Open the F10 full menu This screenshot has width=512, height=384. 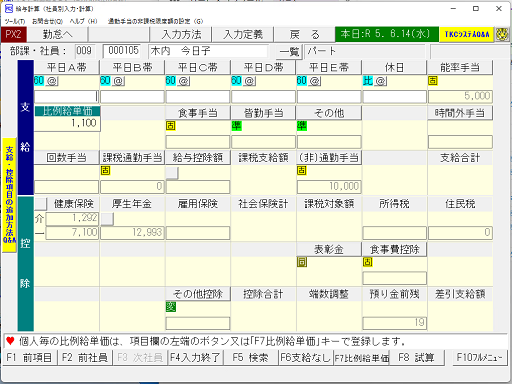click(479, 358)
